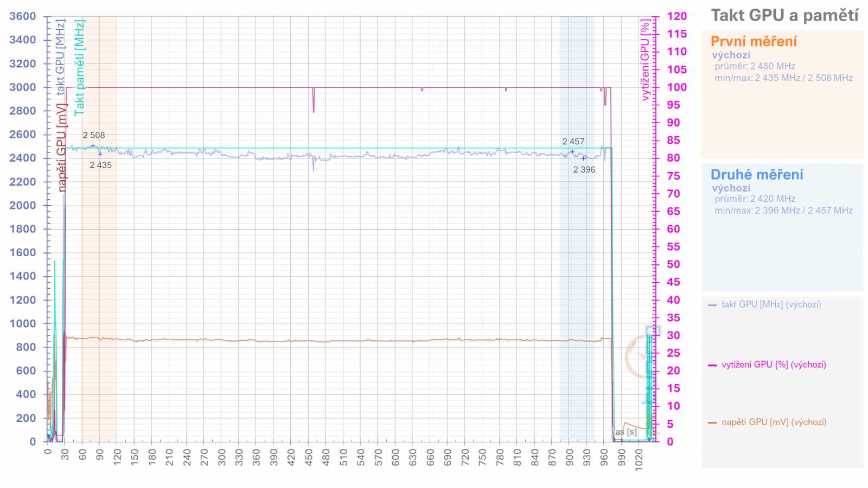Select the "Druhé měření" heading
Screen dimensions: 868x488
click(x=757, y=174)
